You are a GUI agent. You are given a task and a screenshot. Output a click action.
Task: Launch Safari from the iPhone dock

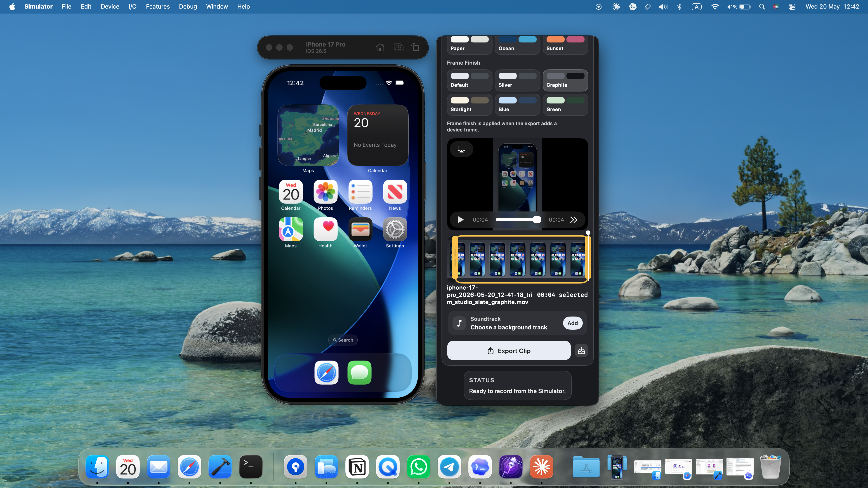point(326,373)
